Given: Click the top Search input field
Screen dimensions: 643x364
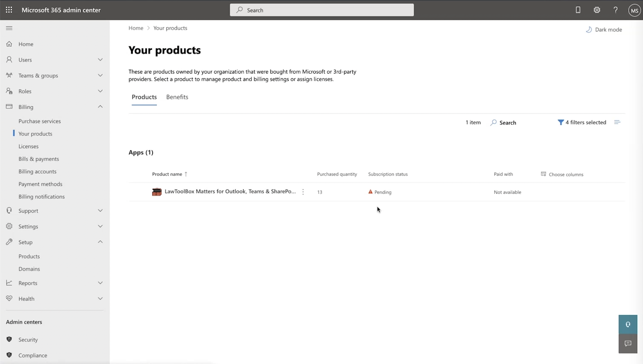Looking at the screenshot, I should (321, 10).
